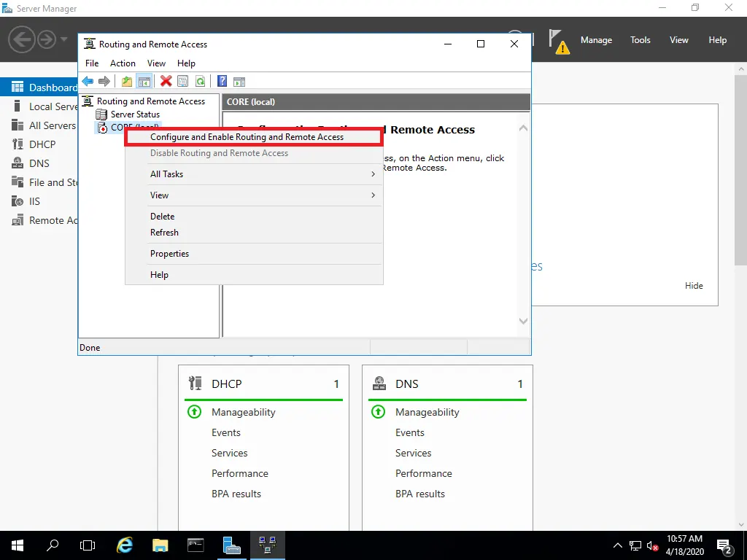The width and height of the screenshot is (747, 560).
Task: Open the Help menu in RRAS menu bar
Action: pos(186,63)
